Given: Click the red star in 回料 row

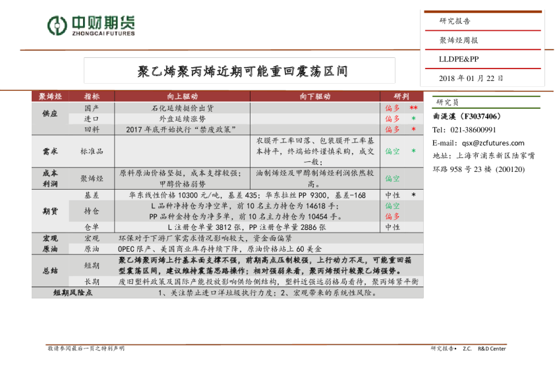Looking at the screenshot, I should [413, 130].
